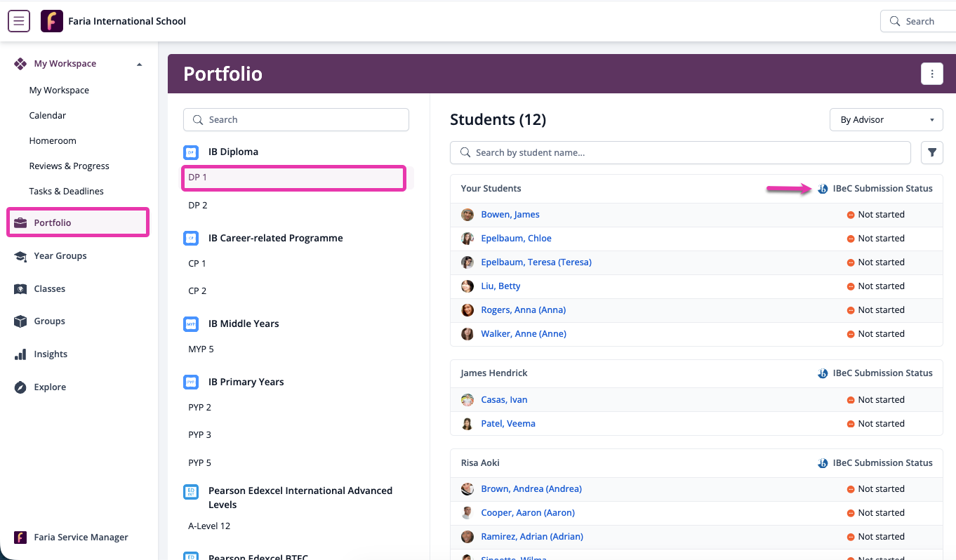
Task: Select the DP 2 year group
Action: point(198,206)
